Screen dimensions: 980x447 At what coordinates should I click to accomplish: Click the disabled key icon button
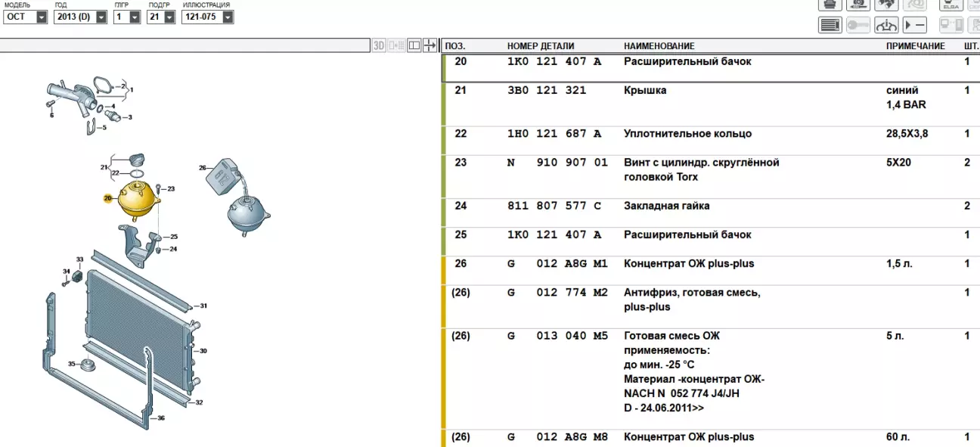pyautogui.click(x=858, y=26)
